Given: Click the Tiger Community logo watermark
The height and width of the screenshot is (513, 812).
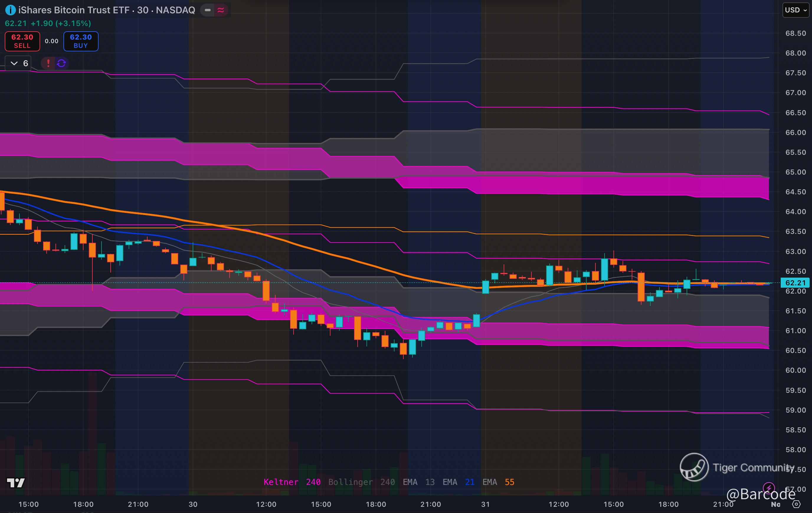Looking at the screenshot, I should [694, 467].
